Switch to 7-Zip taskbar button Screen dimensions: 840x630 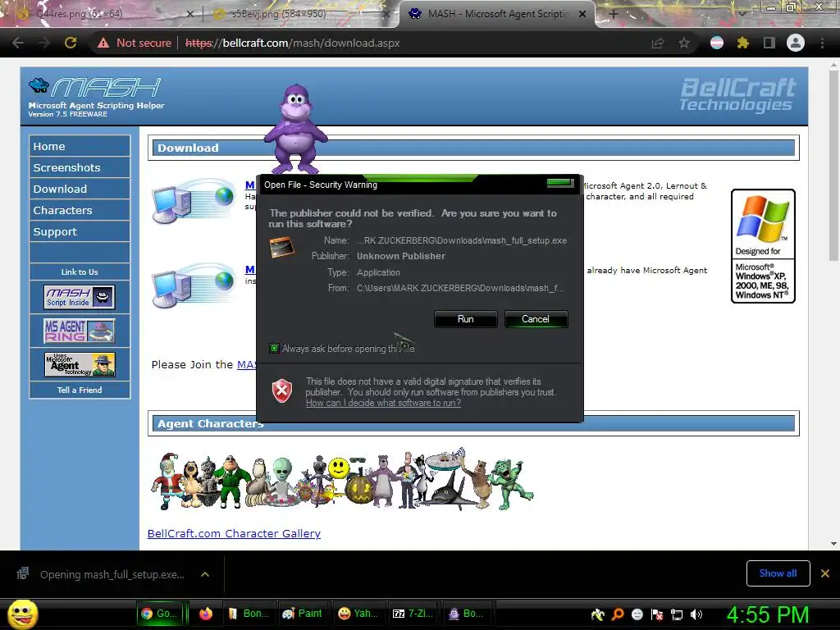pyautogui.click(x=413, y=614)
